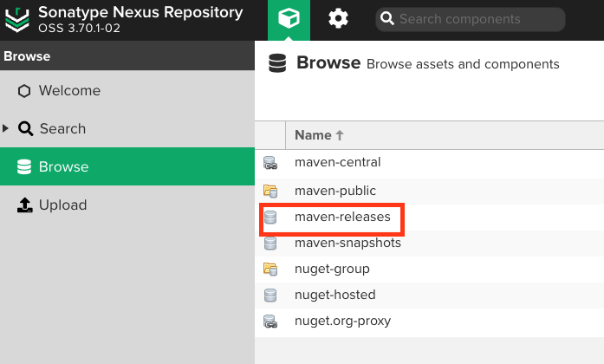Click the maven-public group folder icon
The height and width of the screenshot is (364, 604).
[270, 191]
